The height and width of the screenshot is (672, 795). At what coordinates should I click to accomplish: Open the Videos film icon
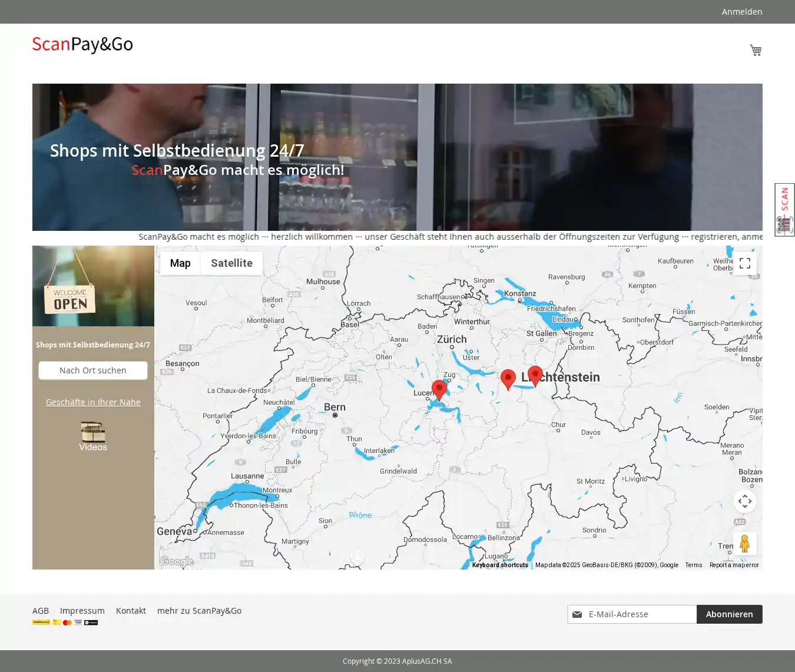coord(93,436)
